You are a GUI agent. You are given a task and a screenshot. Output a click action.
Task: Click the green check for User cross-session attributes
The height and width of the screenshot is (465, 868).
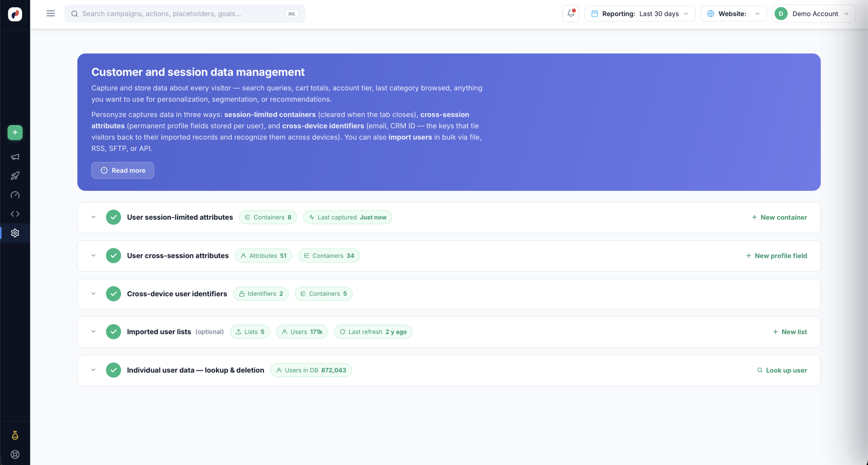coord(113,256)
